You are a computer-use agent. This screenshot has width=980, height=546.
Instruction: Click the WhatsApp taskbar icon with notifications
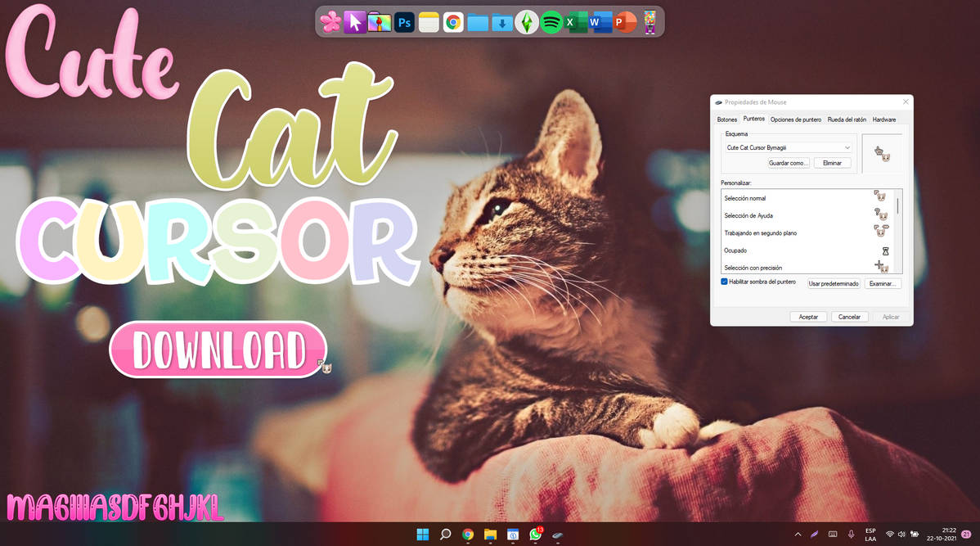[x=534, y=535]
